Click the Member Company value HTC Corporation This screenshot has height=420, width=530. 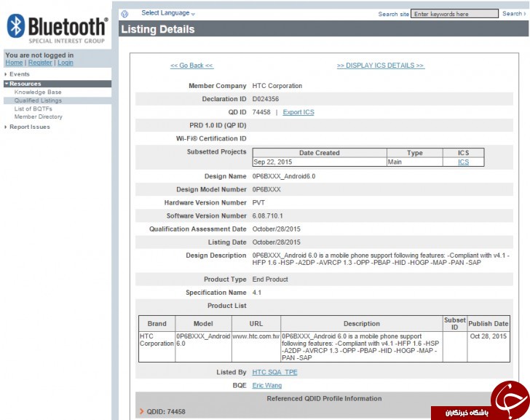coord(277,86)
